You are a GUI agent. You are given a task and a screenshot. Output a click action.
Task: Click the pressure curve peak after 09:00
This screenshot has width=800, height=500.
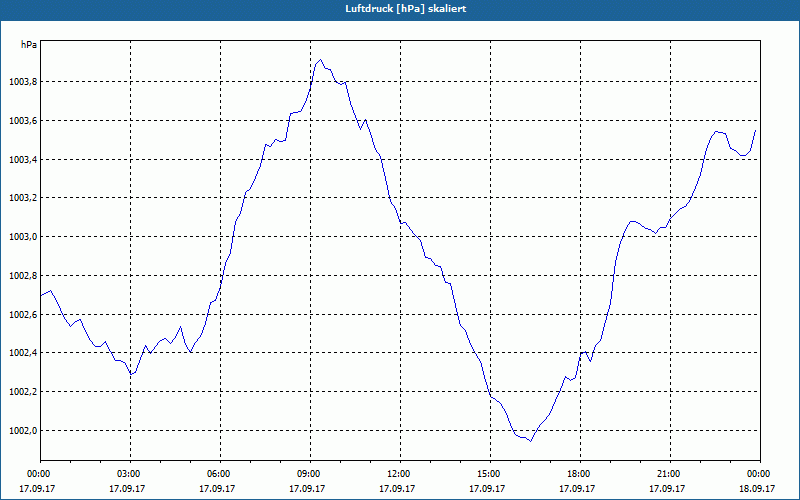point(320,60)
